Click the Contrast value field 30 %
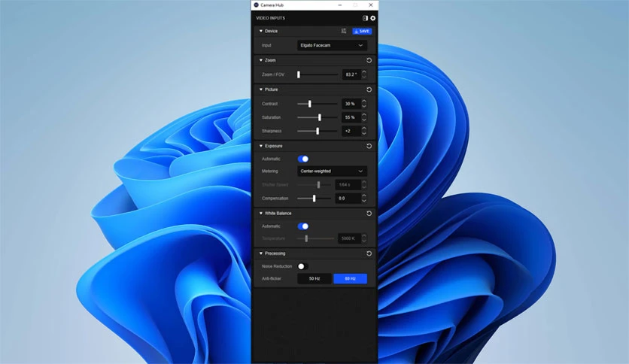 point(351,104)
